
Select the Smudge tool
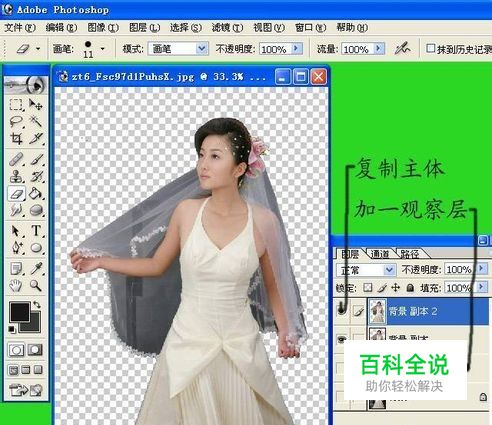16,210
